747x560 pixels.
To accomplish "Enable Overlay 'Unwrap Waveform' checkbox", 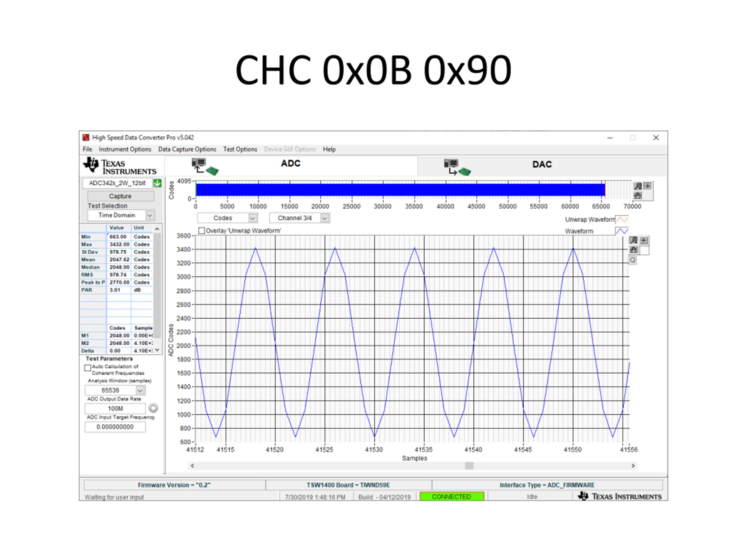I will click(202, 230).
